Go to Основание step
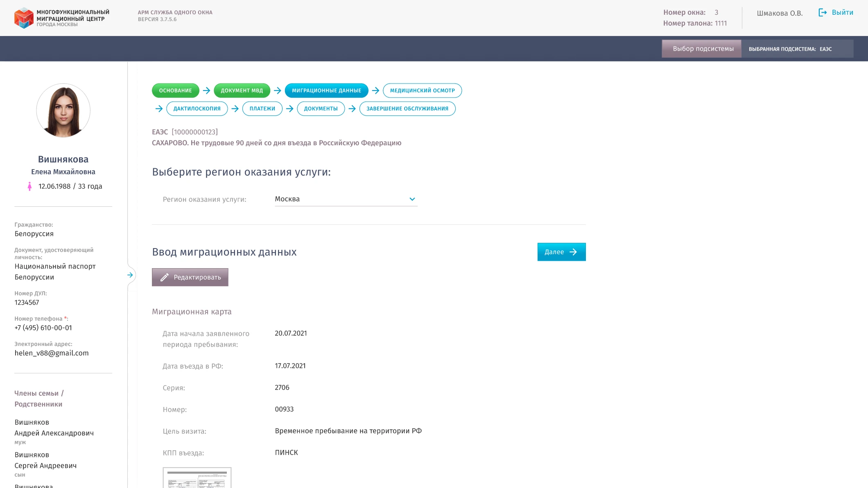The height and width of the screenshot is (488, 868). point(175,90)
